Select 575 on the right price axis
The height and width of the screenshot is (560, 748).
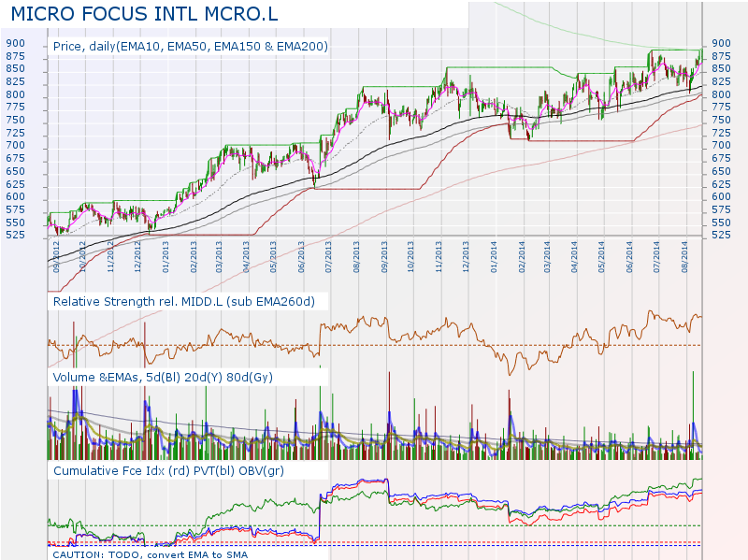point(721,209)
